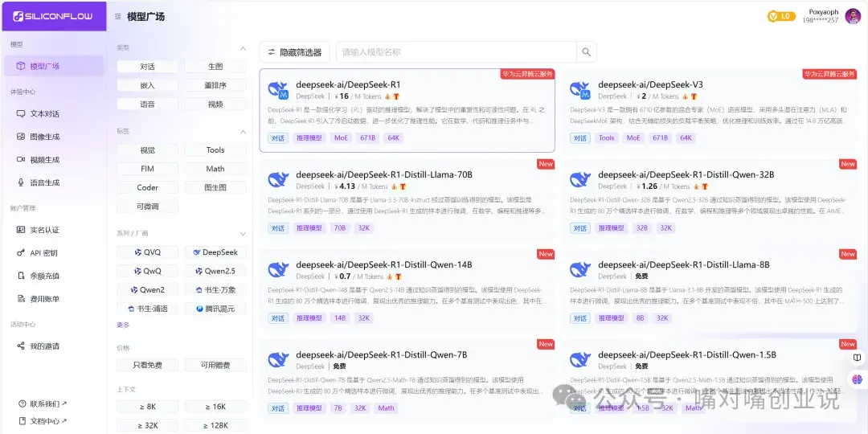This screenshot has width=868, height=434.
Task: Collapse the 标签 filter section
Action: [x=243, y=132]
